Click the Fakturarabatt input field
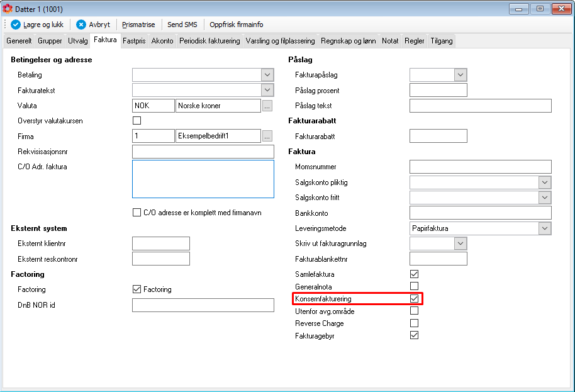 438,136
